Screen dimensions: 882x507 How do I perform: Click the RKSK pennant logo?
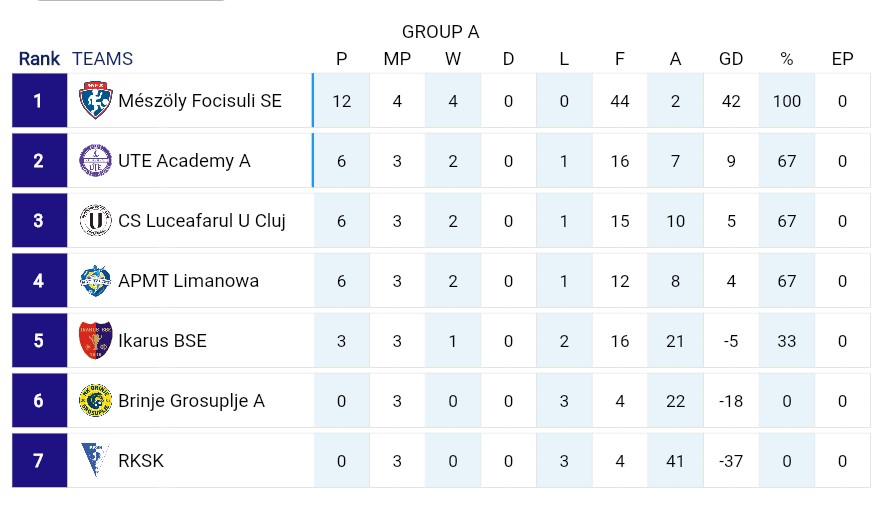[x=94, y=460]
